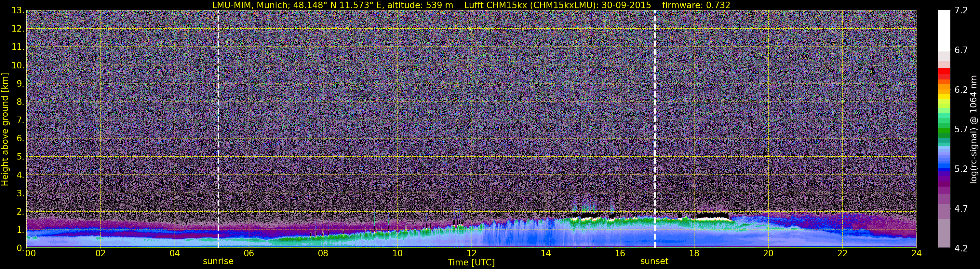Click the height axis tick label '5.'

tap(20, 157)
